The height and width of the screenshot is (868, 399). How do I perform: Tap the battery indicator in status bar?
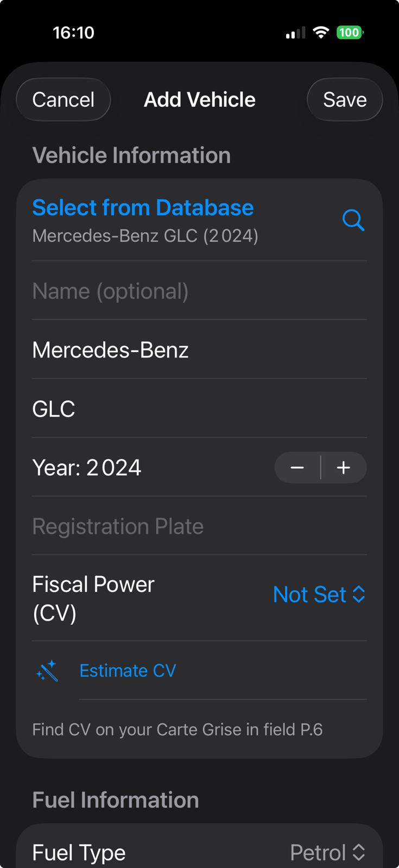349,33
